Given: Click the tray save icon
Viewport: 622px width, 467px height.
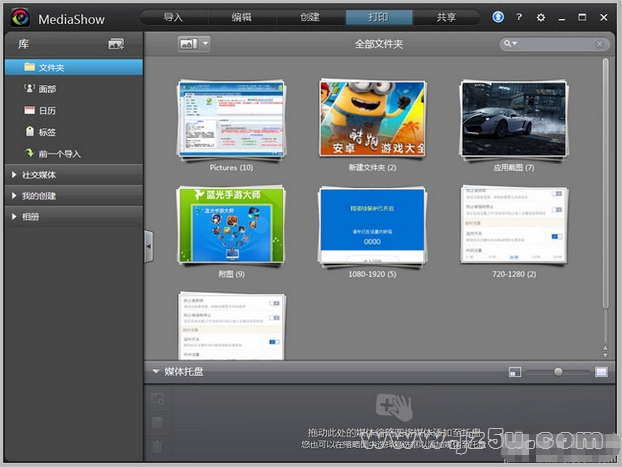Looking at the screenshot, I should pos(157,422).
